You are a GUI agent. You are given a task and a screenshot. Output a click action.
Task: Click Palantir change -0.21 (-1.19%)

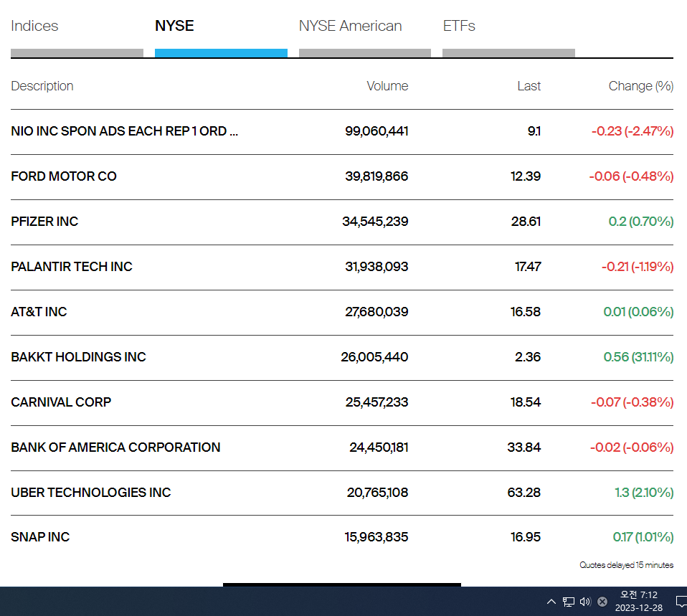click(638, 266)
